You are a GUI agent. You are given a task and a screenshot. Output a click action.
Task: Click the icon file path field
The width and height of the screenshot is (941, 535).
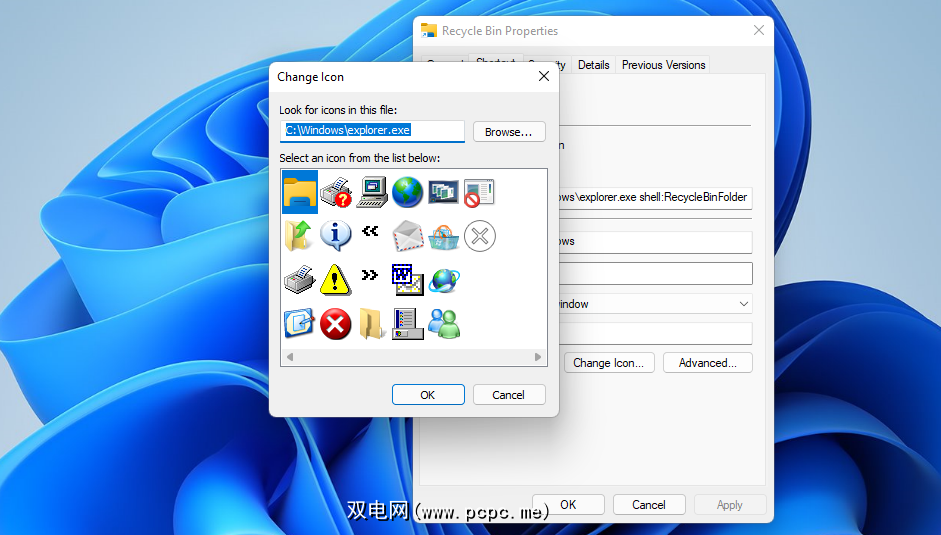tap(372, 131)
